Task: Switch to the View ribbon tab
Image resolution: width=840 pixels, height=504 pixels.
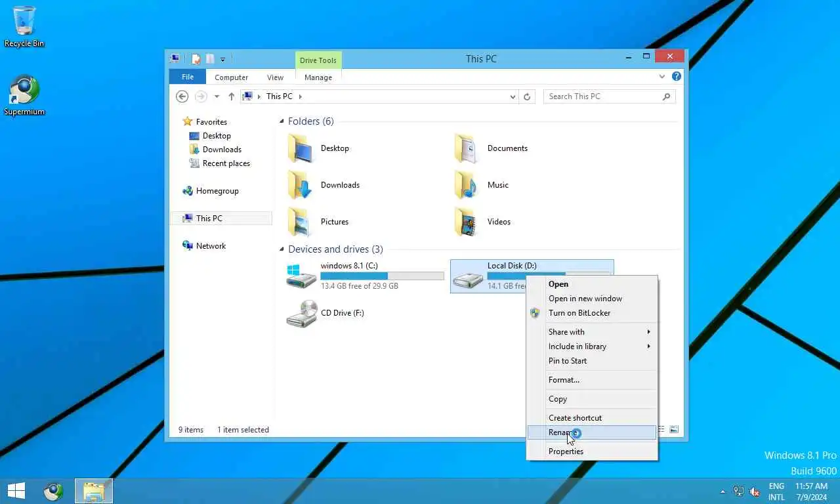Action: [x=275, y=77]
